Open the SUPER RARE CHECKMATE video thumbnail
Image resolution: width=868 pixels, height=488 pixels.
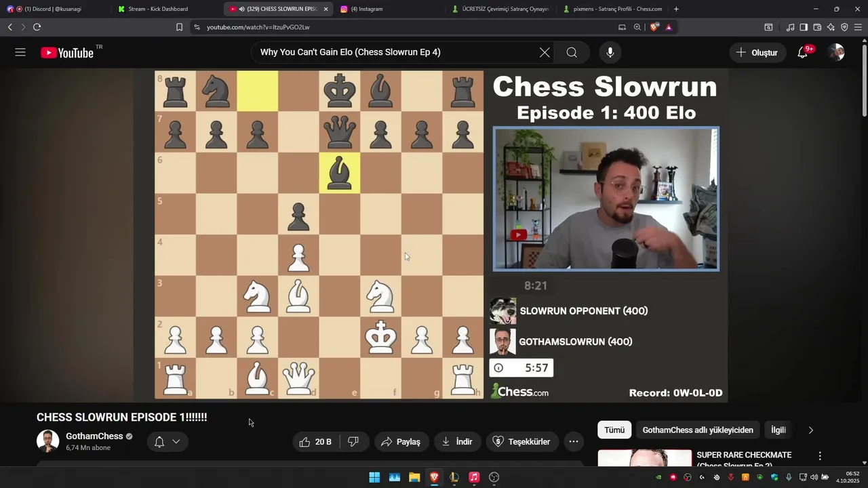[x=645, y=458]
